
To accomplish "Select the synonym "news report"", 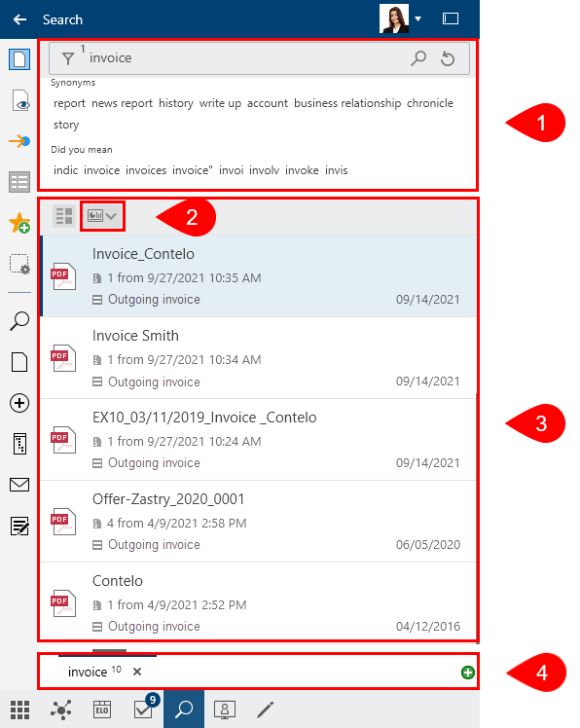I will pyautogui.click(x=122, y=103).
